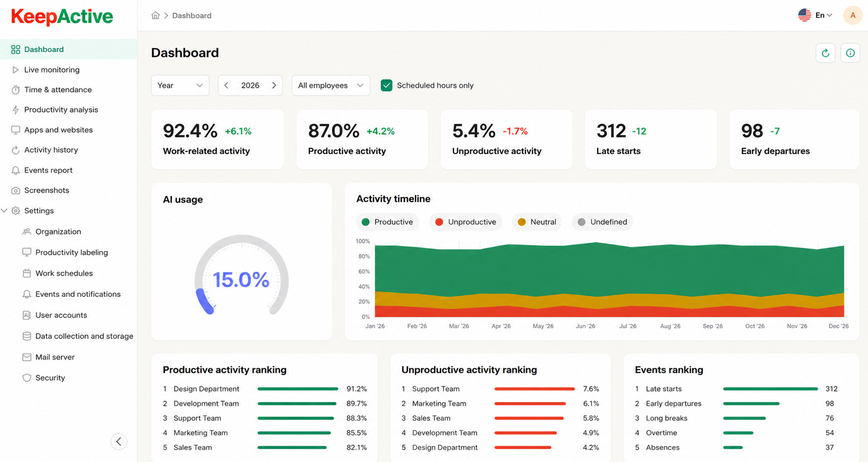Open Productivity analysis menu item
The image size is (868, 462).
pos(68,110)
